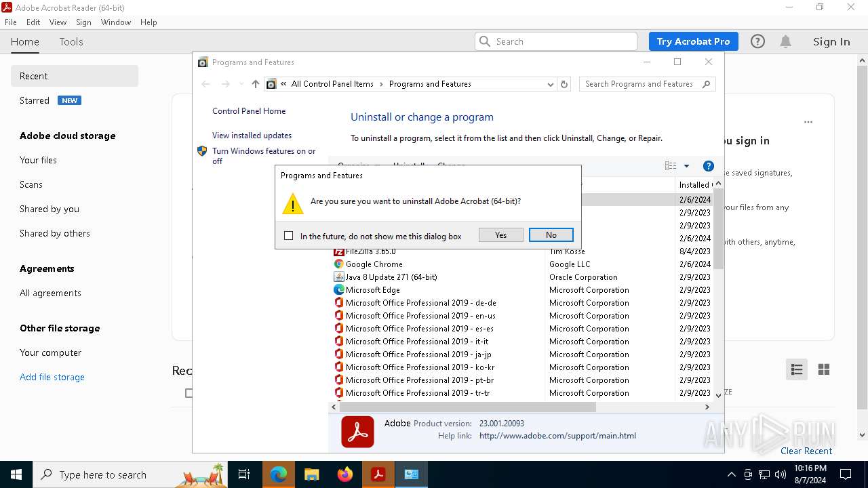Click the change view icon in Programs toolbar
This screenshot has height=488, width=868.
[x=671, y=166]
